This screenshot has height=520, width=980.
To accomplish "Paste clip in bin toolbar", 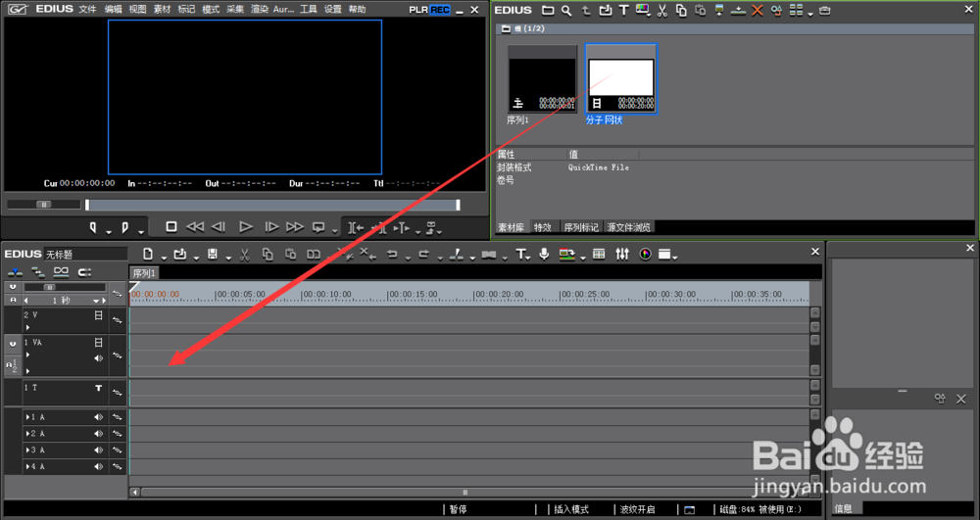I will point(700,10).
